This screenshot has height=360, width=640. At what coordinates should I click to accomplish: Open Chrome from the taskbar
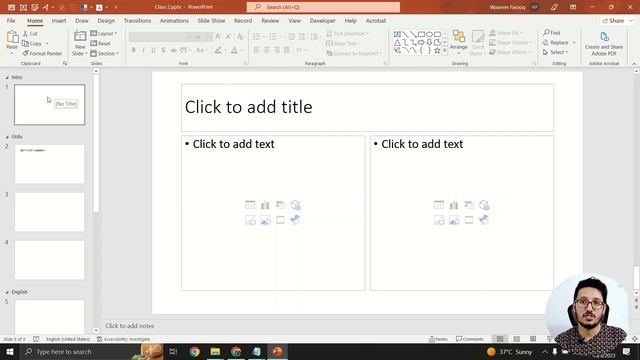tap(195, 351)
